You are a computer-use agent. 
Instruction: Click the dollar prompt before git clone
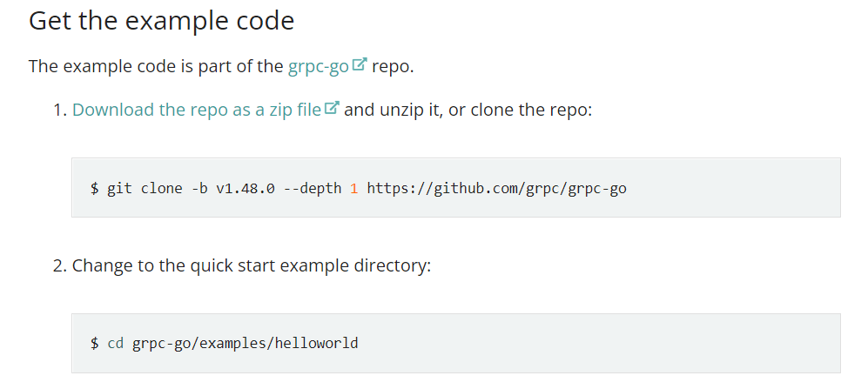[95, 189]
